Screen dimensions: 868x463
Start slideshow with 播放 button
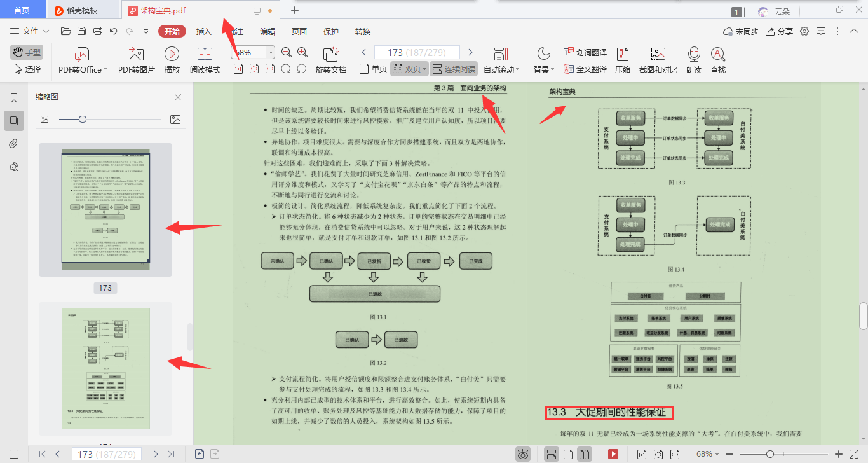tap(172, 61)
